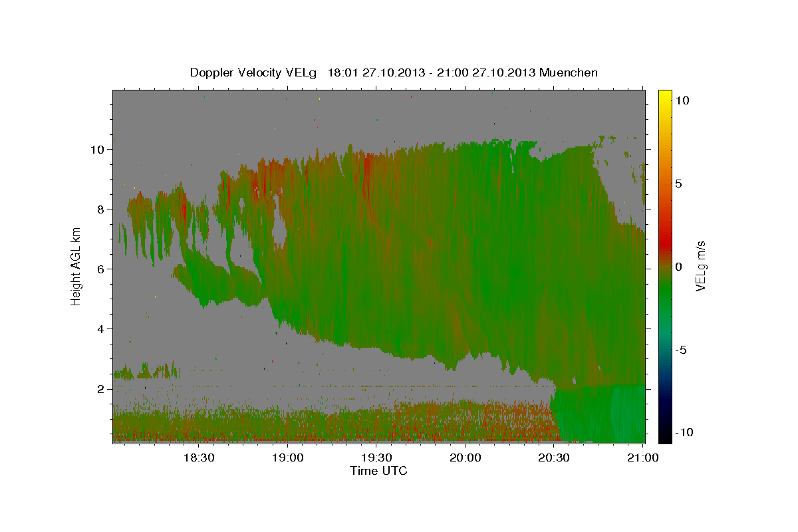798x532 pixels.
Task: Click the colorbar label '5'
Action: pyautogui.click(x=679, y=183)
